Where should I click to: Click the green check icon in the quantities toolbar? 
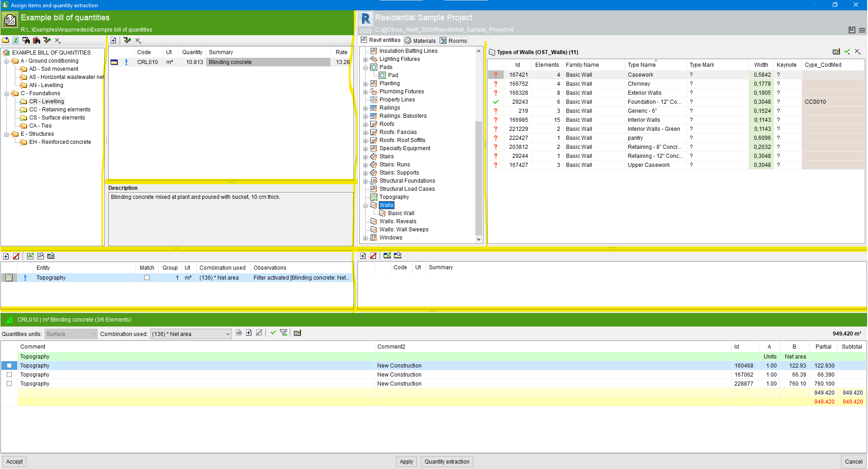coord(273,333)
